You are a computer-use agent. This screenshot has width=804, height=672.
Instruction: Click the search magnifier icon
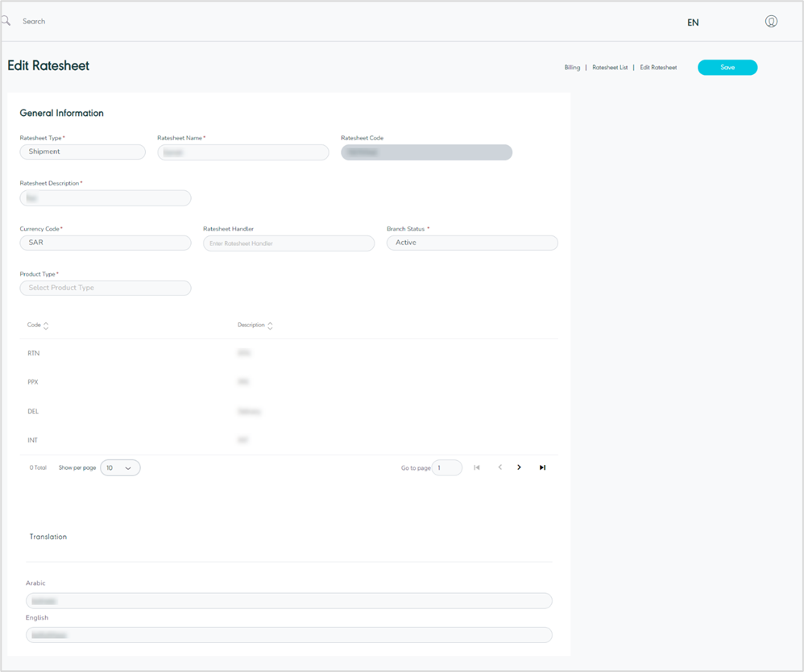pos(6,21)
